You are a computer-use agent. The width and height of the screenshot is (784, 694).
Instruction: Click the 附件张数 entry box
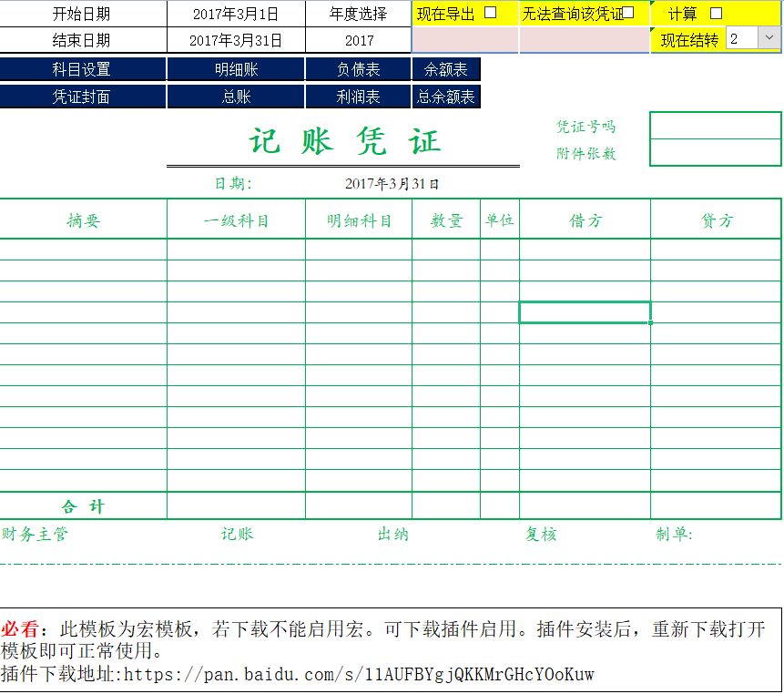pos(715,153)
